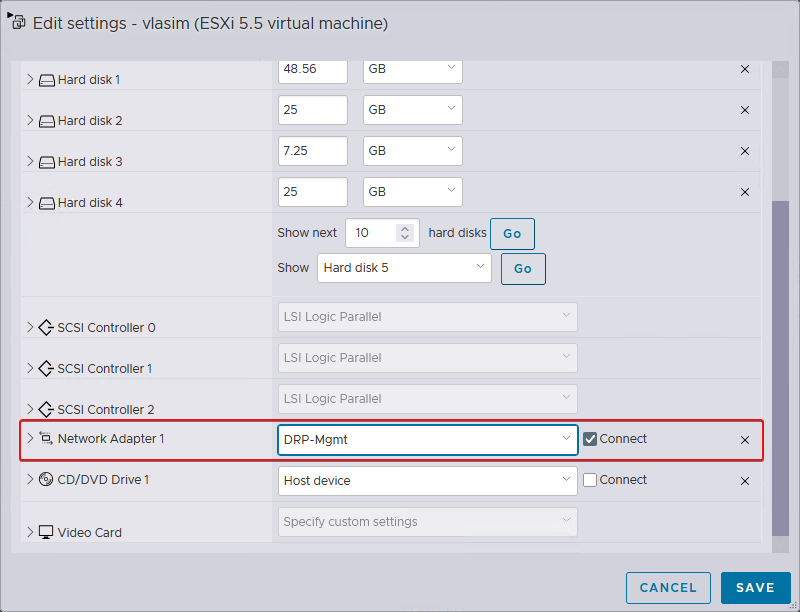The height and width of the screenshot is (612, 800).
Task: Click the Hard disk 2 size field
Action: pos(313,110)
